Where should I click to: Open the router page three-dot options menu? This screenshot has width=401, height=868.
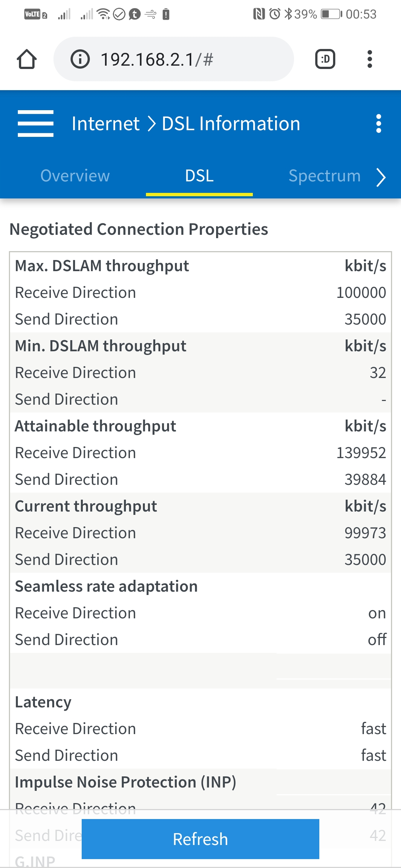click(378, 124)
